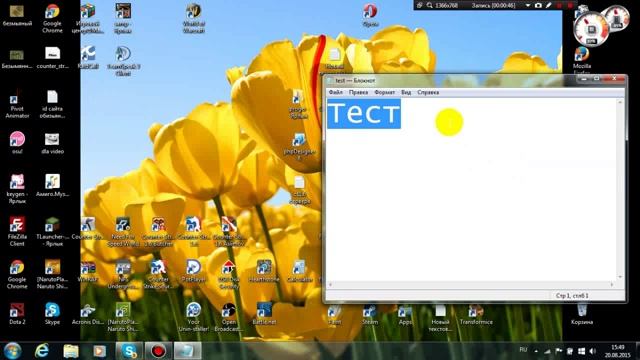Select the id сайта обезьян... text file
The width and height of the screenshot is (640, 360).
tap(52, 105)
